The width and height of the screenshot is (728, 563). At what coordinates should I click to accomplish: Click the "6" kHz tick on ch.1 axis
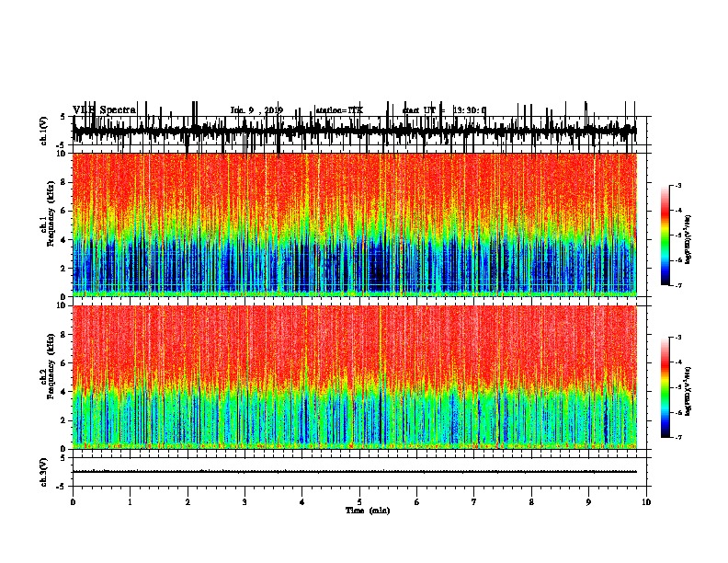(x=64, y=211)
